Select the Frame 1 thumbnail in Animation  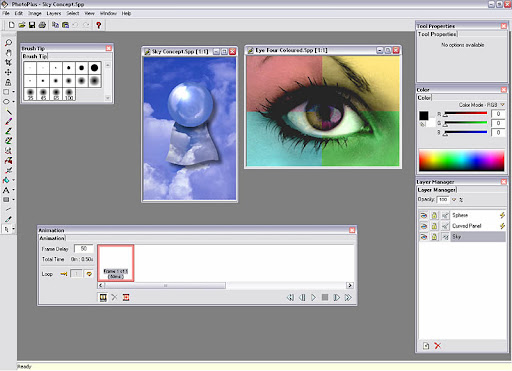pyautogui.click(x=116, y=263)
